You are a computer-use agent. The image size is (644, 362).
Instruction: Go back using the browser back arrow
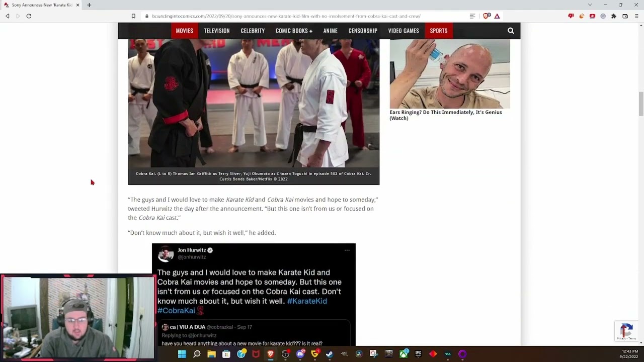click(7, 16)
